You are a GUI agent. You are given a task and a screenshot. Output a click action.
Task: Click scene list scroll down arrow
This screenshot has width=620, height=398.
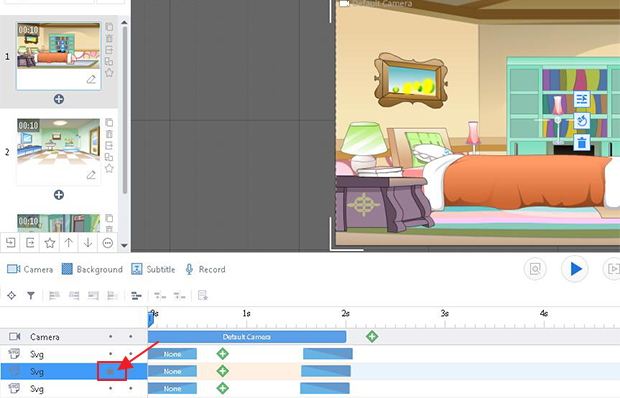(124, 246)
